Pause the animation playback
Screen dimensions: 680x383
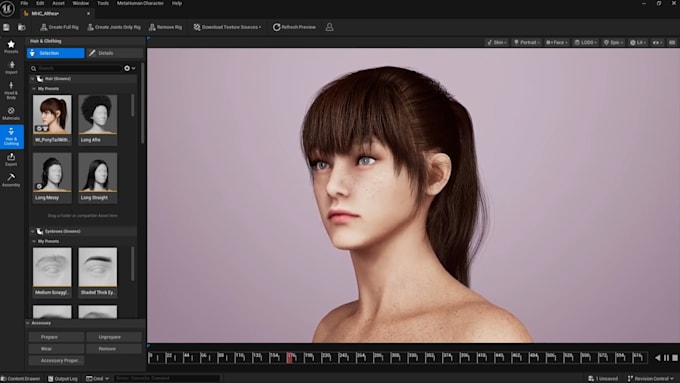[x=666, y=358]
